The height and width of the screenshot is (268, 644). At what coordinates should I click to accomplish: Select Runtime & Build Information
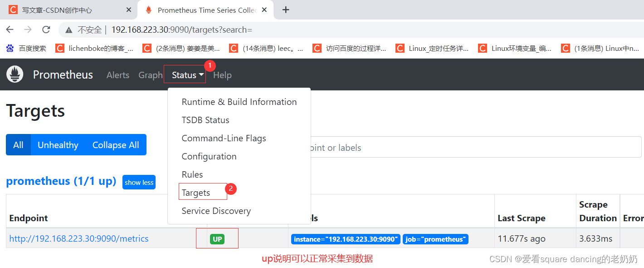tap(239, 102)
